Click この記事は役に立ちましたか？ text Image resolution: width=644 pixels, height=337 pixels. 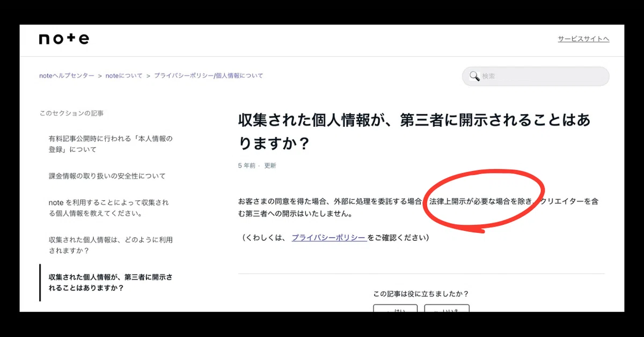(x=421, y=294)
